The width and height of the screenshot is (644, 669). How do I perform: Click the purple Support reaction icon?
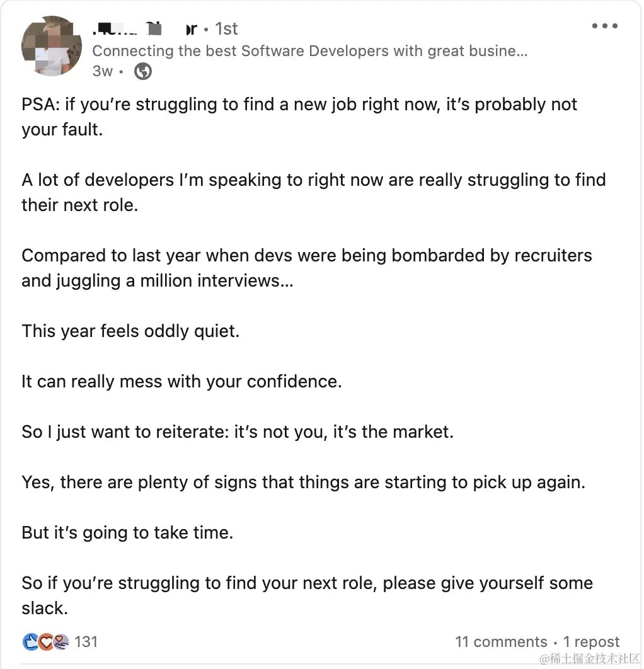pyautogui.click(x=60, y=642)
